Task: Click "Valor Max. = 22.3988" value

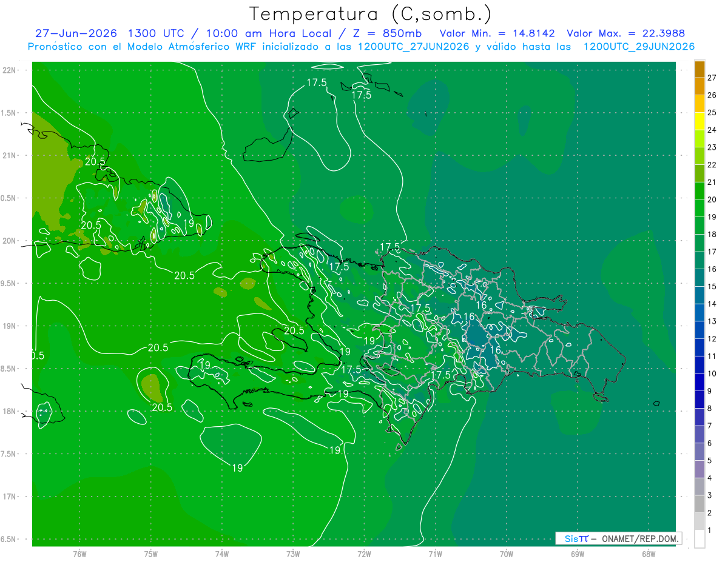Action: (x=625, y=33)
